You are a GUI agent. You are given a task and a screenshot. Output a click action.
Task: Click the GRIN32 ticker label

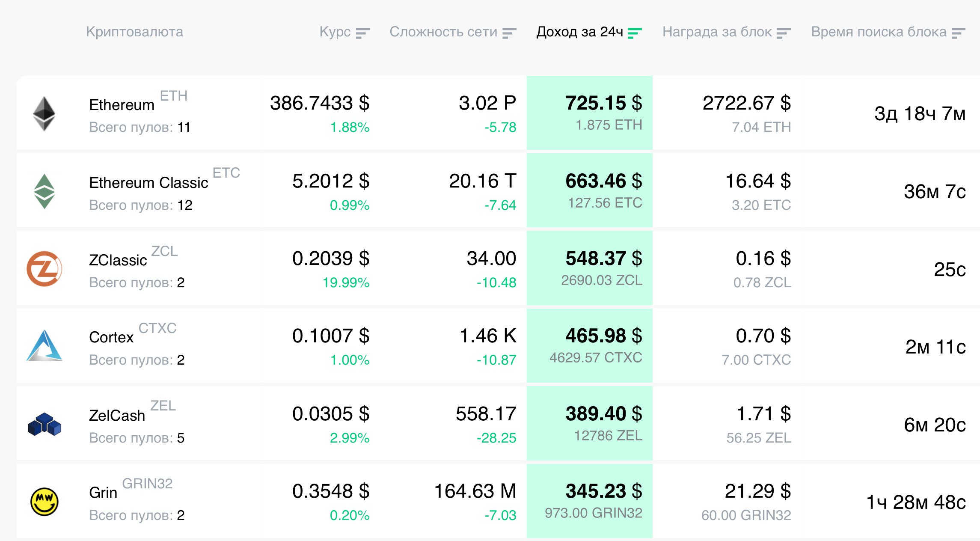pos(148,484)
